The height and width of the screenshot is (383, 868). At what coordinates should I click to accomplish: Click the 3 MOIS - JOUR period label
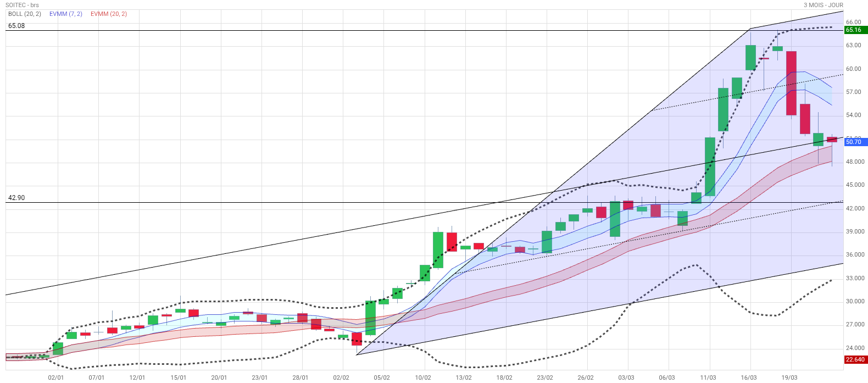click(x=823, y=5)
